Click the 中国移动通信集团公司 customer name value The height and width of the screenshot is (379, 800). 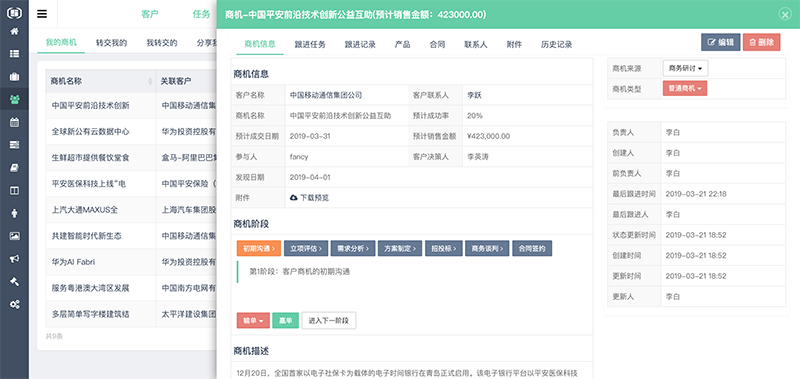(x=326, y=95)
